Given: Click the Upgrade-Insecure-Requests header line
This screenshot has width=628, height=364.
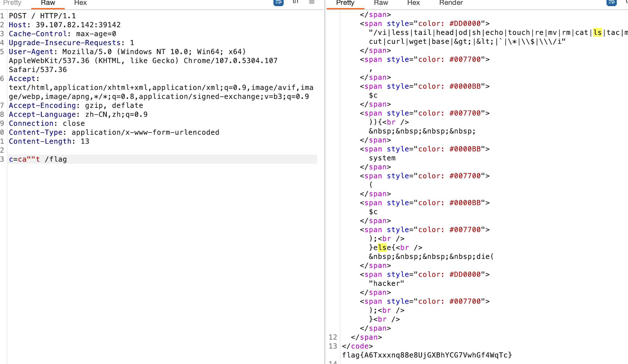Looking at the screenshot, I should point(71,43).
